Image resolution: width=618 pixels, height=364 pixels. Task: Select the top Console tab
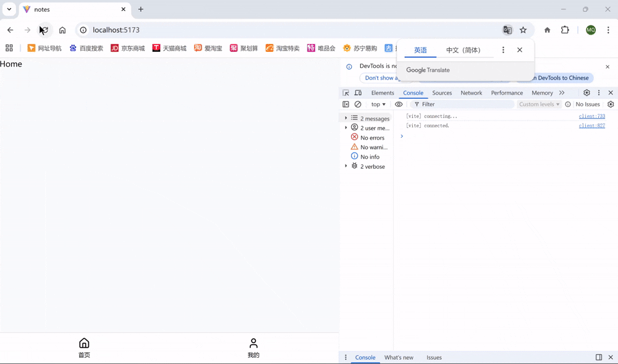pyautogui.click(x=413, y=93)
